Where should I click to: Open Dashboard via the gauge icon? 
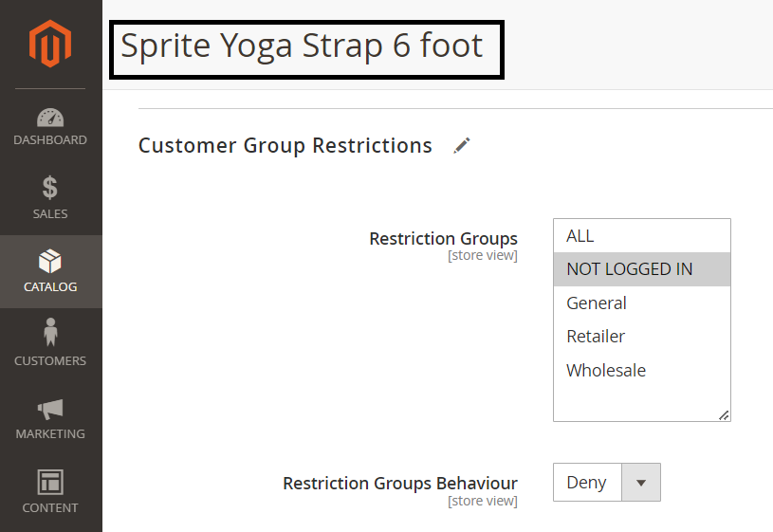point(50,119)
